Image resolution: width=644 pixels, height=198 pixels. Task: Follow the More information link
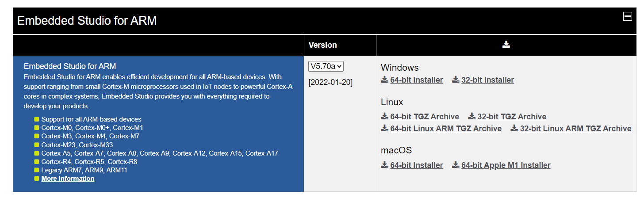click(x=68, y=179)
